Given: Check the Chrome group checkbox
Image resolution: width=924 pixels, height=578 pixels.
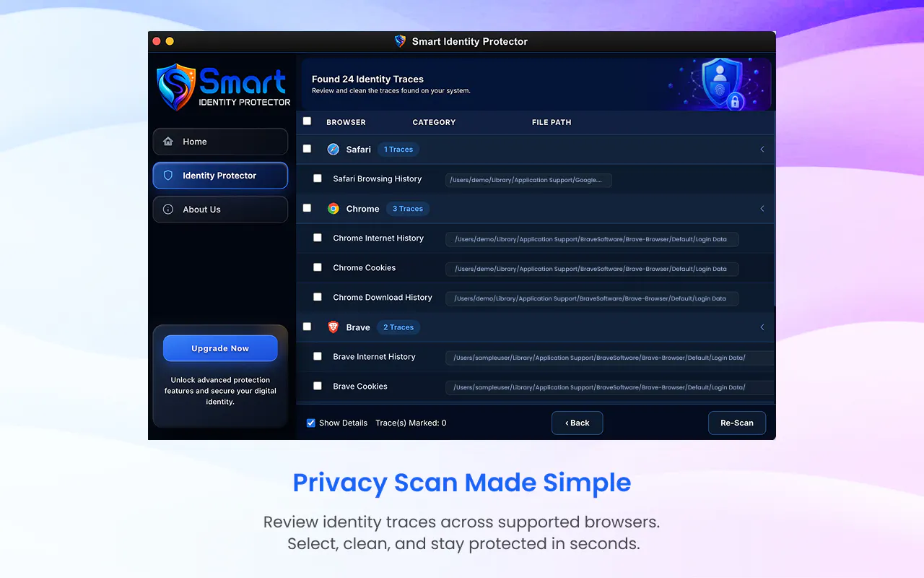Looking at the screenshot, I should click(307, 208).
